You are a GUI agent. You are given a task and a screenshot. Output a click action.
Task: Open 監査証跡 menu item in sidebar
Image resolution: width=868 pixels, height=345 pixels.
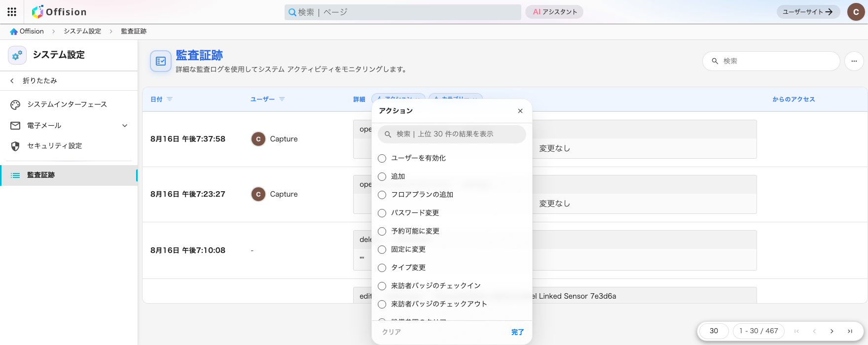(69, 175)
